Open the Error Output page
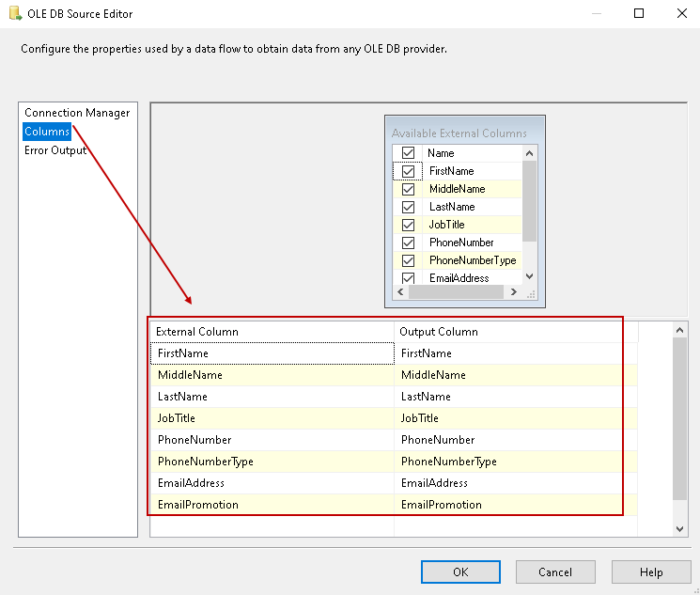 tap(55, 150)
